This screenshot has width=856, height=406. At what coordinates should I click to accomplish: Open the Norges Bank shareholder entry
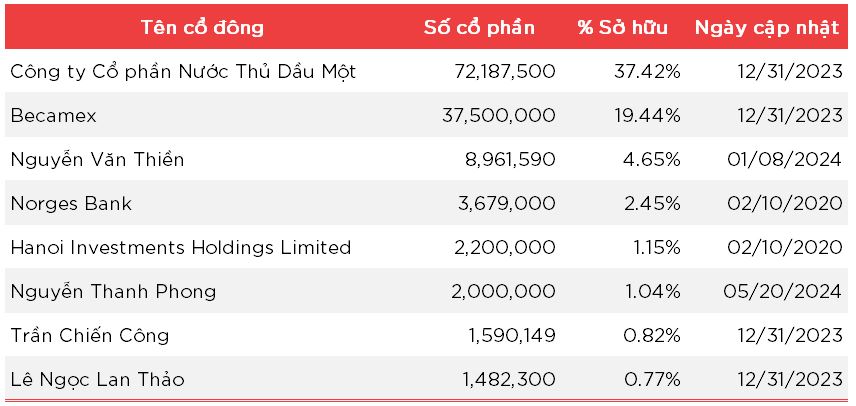pos(71,204)
